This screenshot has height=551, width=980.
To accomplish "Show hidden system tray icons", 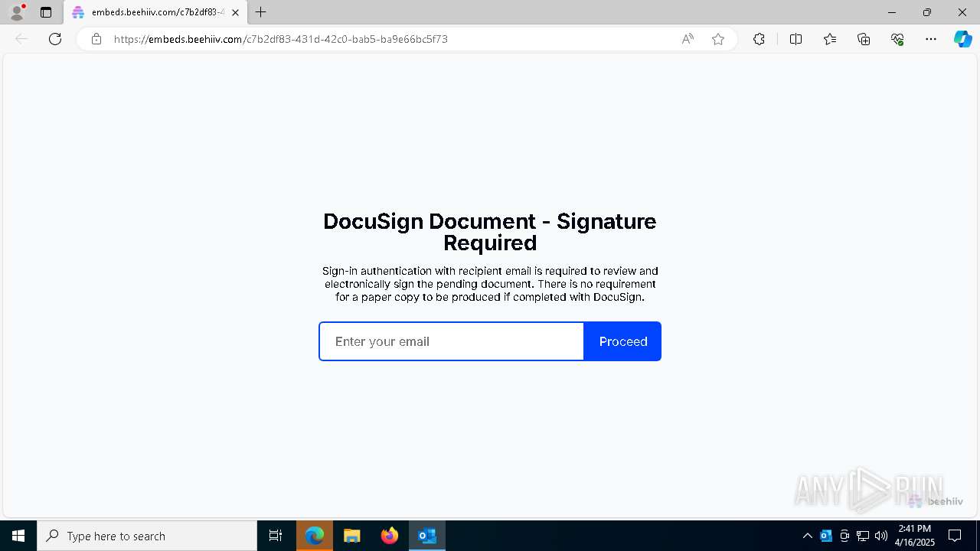I will point(808,536).
